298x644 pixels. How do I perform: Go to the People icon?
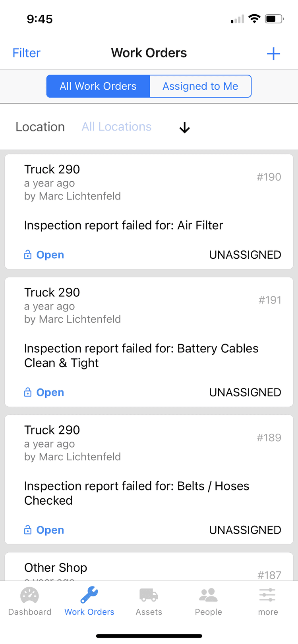(x=208, y=595)
